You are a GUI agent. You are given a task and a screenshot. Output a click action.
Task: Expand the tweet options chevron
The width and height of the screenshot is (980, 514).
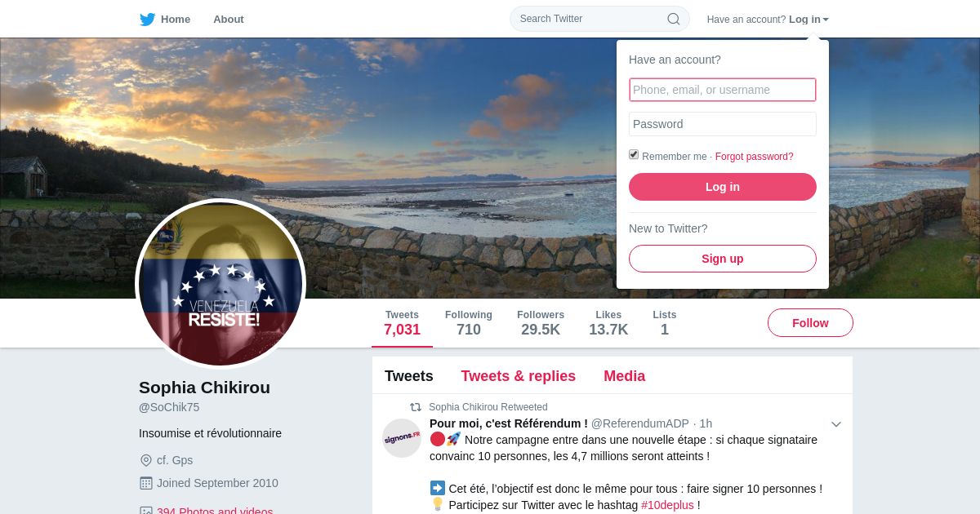coord(836,424)
